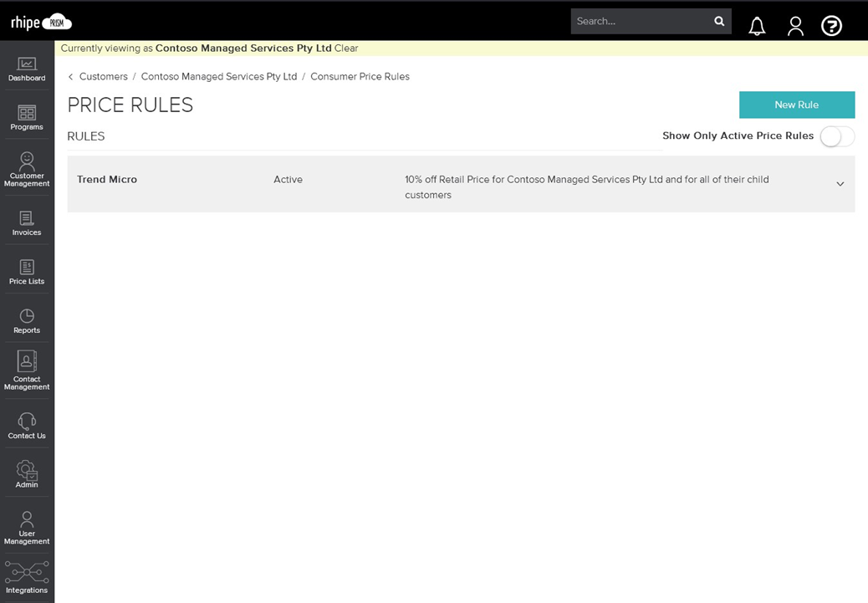Image resolution: width=868 pixels, height=603 pixels.
Task: Open the user profile icon
Action: click(795, 25)
